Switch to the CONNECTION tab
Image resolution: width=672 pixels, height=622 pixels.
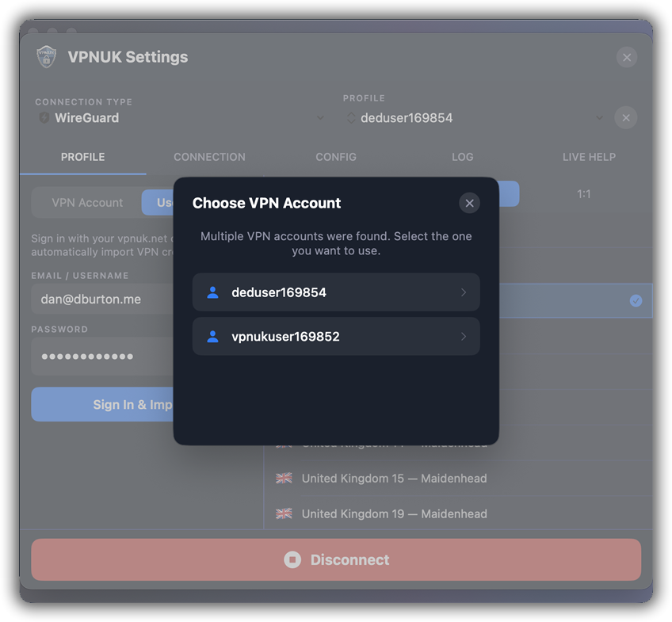[209, 157]
